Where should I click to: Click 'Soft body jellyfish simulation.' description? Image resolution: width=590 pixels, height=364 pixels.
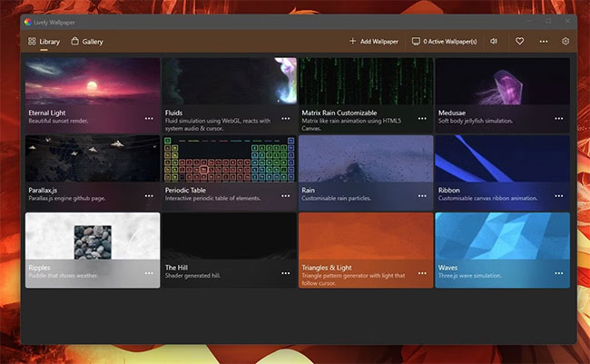(x=476, y=121)
